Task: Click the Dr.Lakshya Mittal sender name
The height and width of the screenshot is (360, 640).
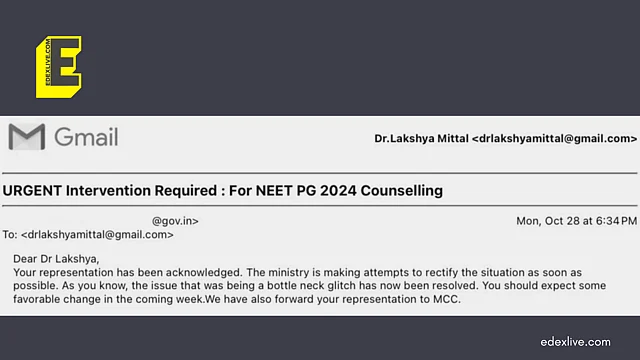Action: point(421,139)
